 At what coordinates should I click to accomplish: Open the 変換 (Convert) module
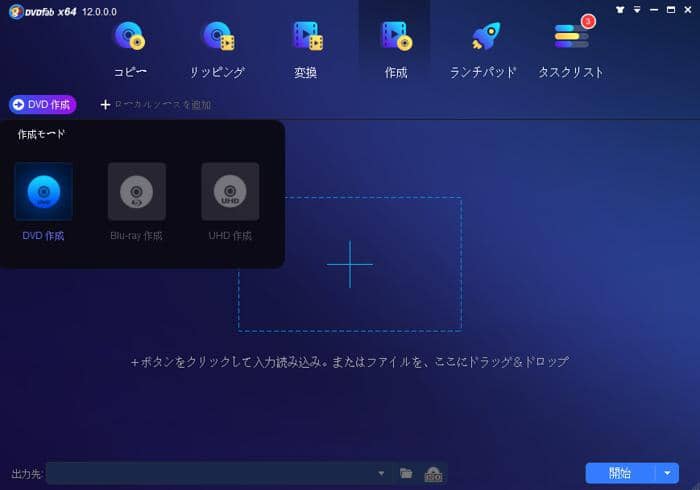[307, 50]
